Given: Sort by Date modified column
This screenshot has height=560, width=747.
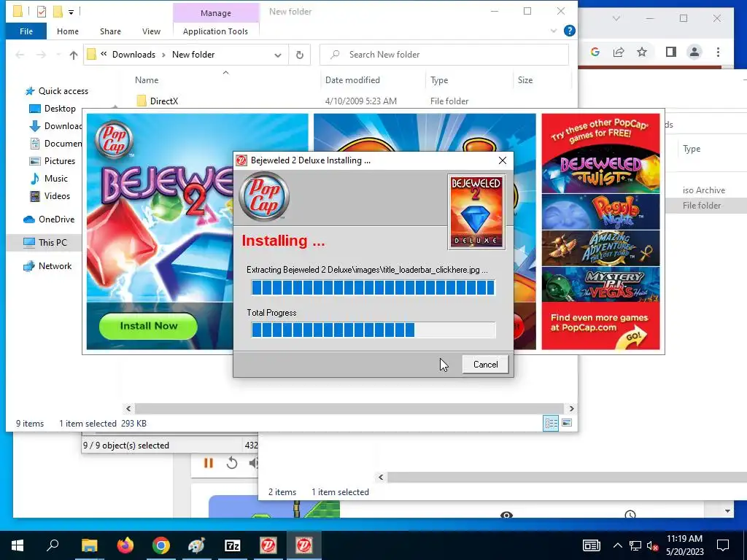Looking at the screenshot, I should [x=352, y=80].
